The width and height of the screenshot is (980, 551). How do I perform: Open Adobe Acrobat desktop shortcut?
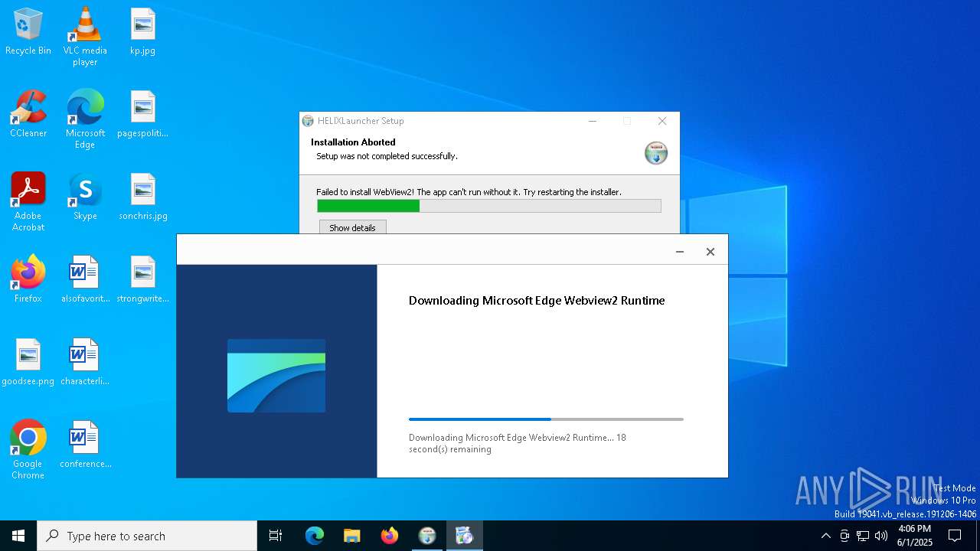coord(28,202)
